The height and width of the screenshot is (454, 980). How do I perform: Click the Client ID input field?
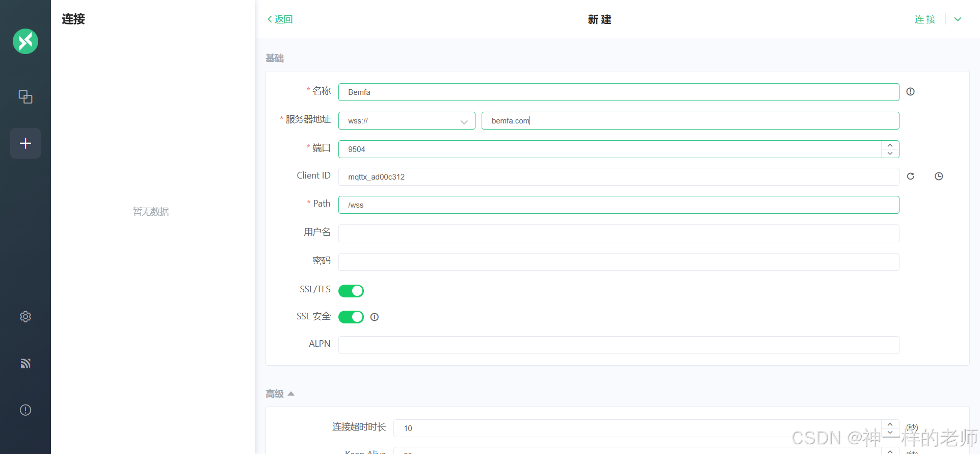(x=619, y=177)
